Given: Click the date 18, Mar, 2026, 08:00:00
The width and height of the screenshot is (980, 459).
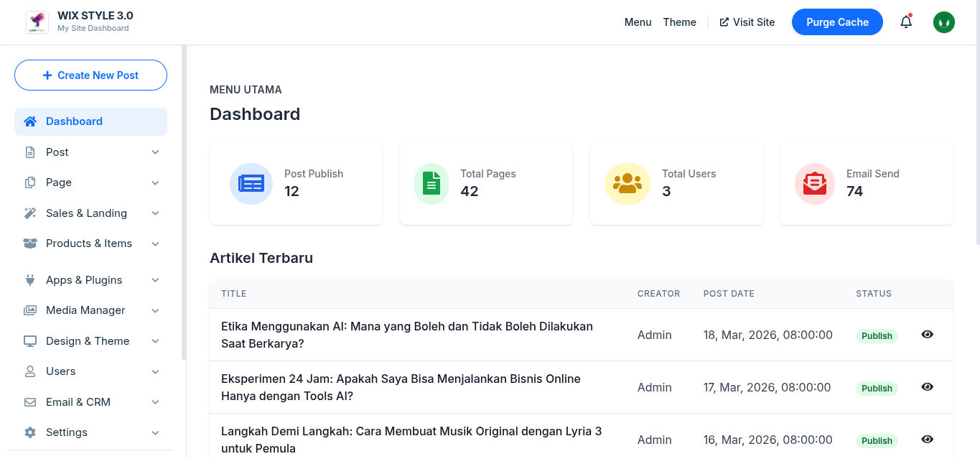Looking at the screenshot, I should pos(768,335).
